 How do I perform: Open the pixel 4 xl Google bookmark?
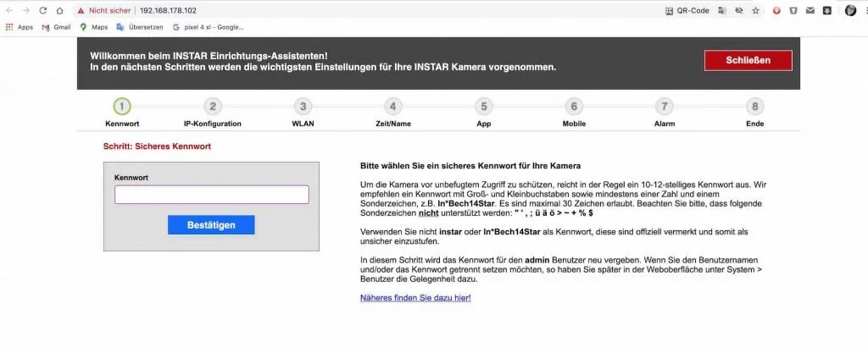209,27
